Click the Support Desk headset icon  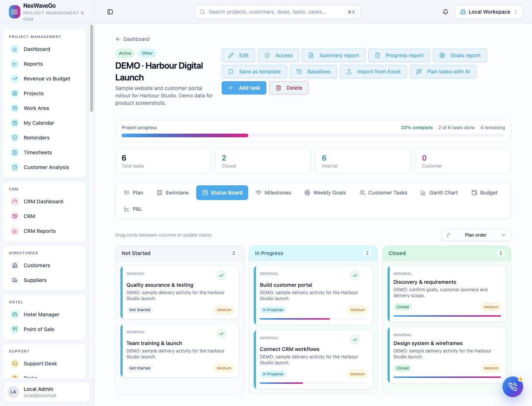[x=15, y=364]
